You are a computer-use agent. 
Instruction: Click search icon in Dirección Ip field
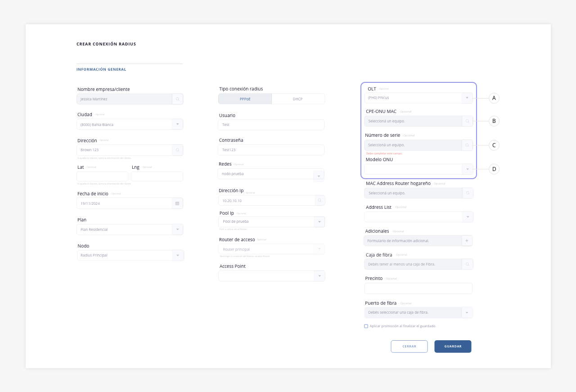click(319, 200)
